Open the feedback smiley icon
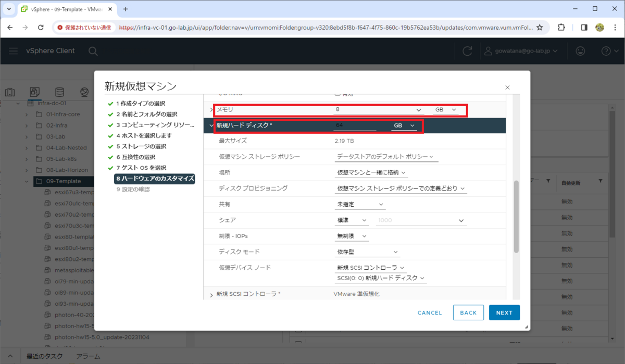This screenshot has width=625, height=364. click(580, 51)
